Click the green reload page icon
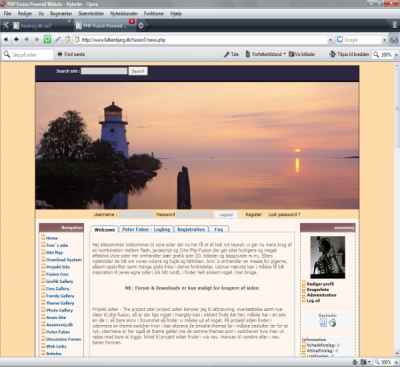Image resolution: width=400 pixels, height=367 pixels. 47,39
